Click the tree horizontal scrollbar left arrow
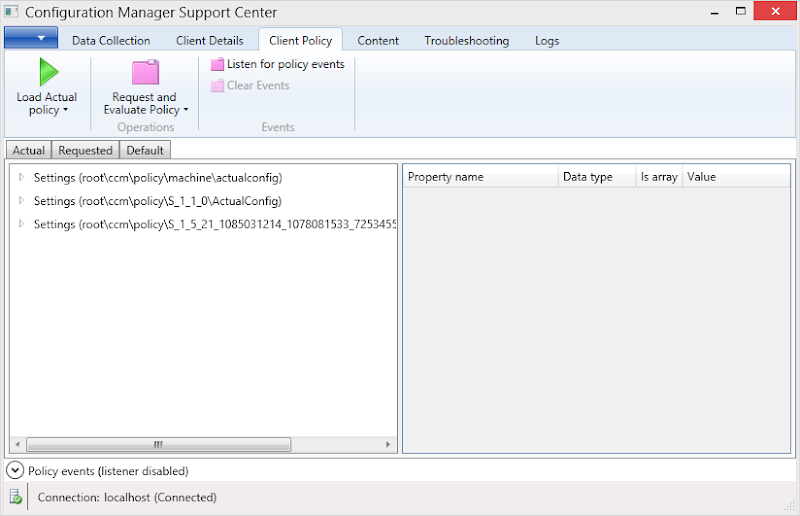800x516 pixels. point(17,445)
